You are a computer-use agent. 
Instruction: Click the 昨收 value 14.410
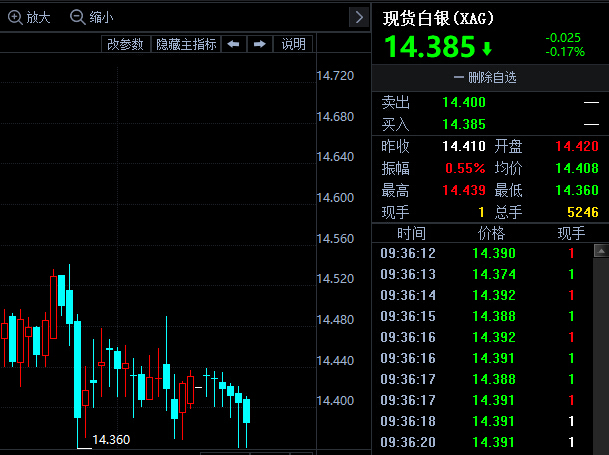pos(464,146)
